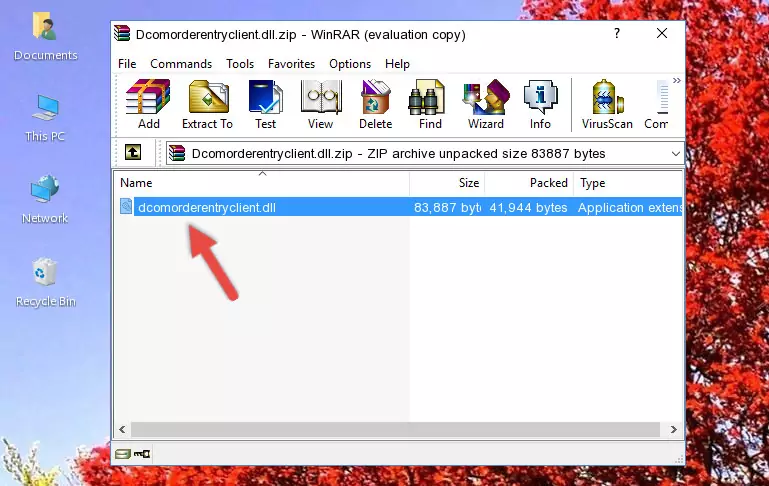Open the Options menu
Image resolution: width=769 pixels, height=486 pixels.
[x=350, y=64]
